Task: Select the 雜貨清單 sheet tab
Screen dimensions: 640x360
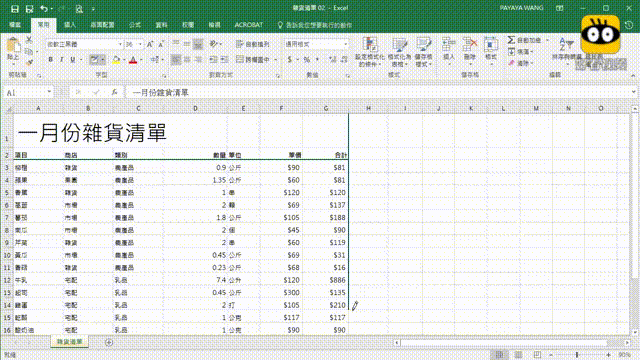Action: pyautogui.click(x=70, y=342)
